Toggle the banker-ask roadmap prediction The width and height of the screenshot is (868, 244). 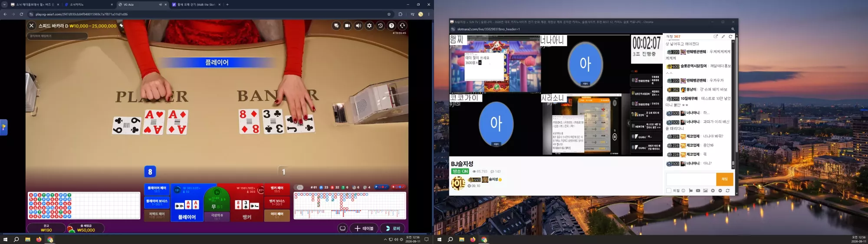coord(399,187)
